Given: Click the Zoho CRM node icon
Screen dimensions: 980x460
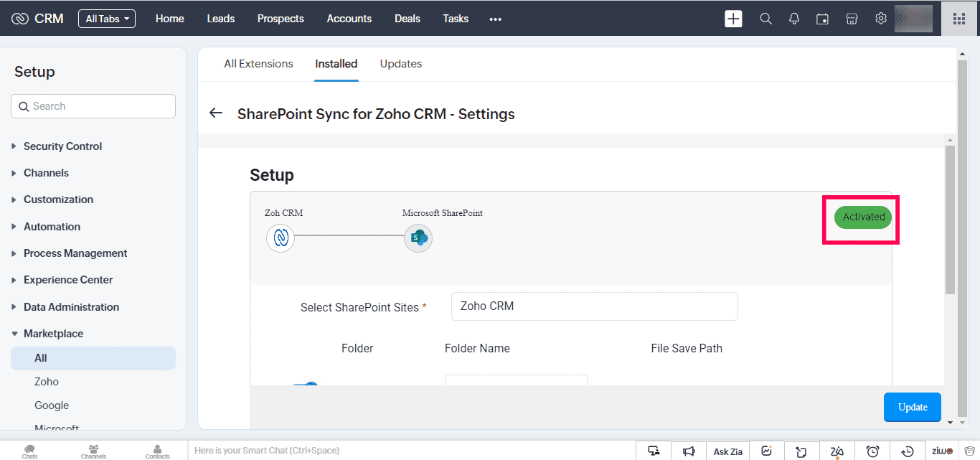Looking at the screenshot, I should point(281,238).
